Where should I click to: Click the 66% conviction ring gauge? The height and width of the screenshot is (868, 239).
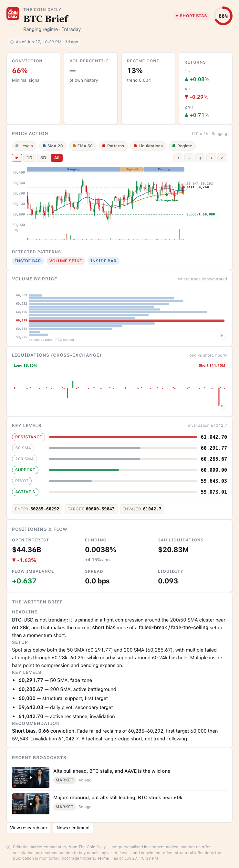click(x=223, y=16)
